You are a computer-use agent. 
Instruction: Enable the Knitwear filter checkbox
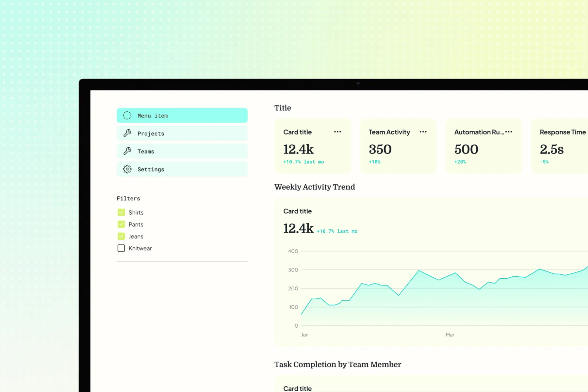(x=121, y=248)
